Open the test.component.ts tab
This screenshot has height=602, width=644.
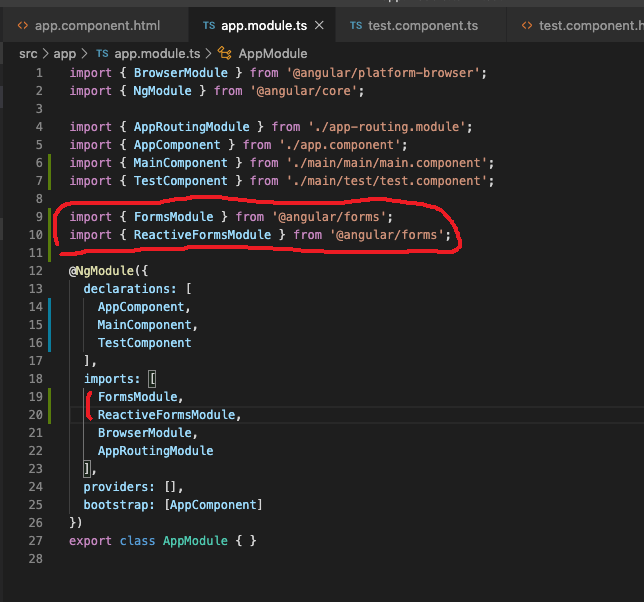click(421, 25)
